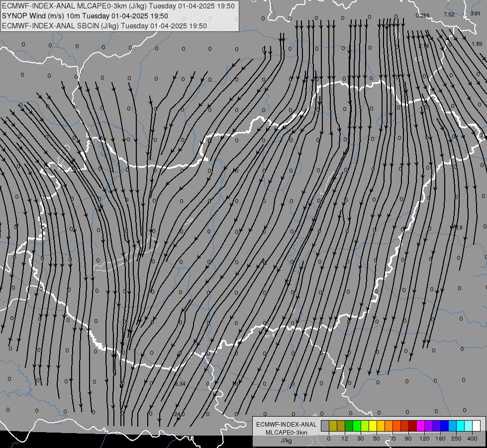Click the legend unit J/kg
The image size is (487, 448).
287,441
